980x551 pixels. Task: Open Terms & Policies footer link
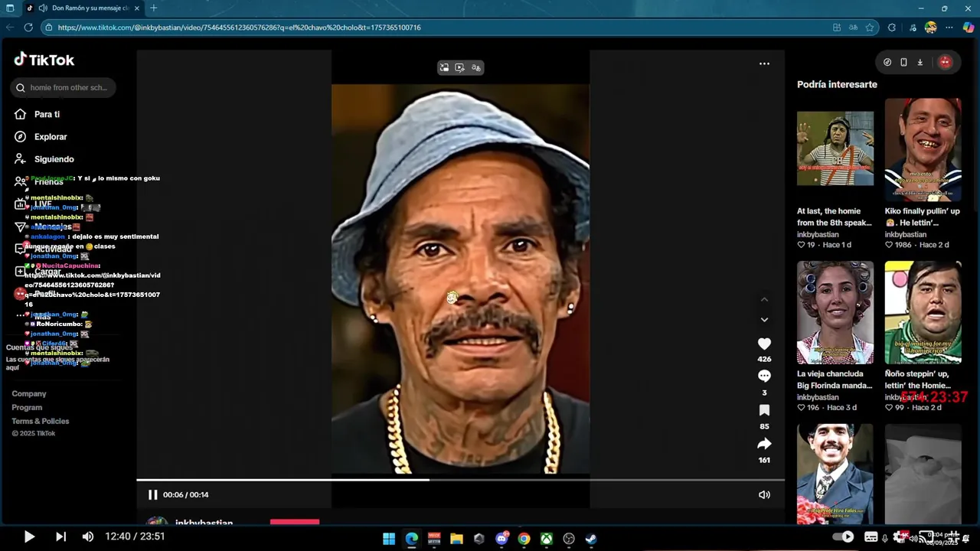point(40,421)
